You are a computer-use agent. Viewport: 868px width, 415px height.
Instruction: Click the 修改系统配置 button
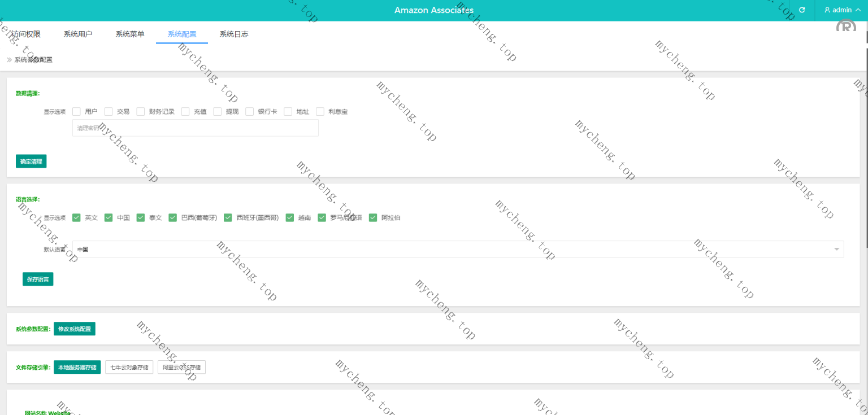75,329
